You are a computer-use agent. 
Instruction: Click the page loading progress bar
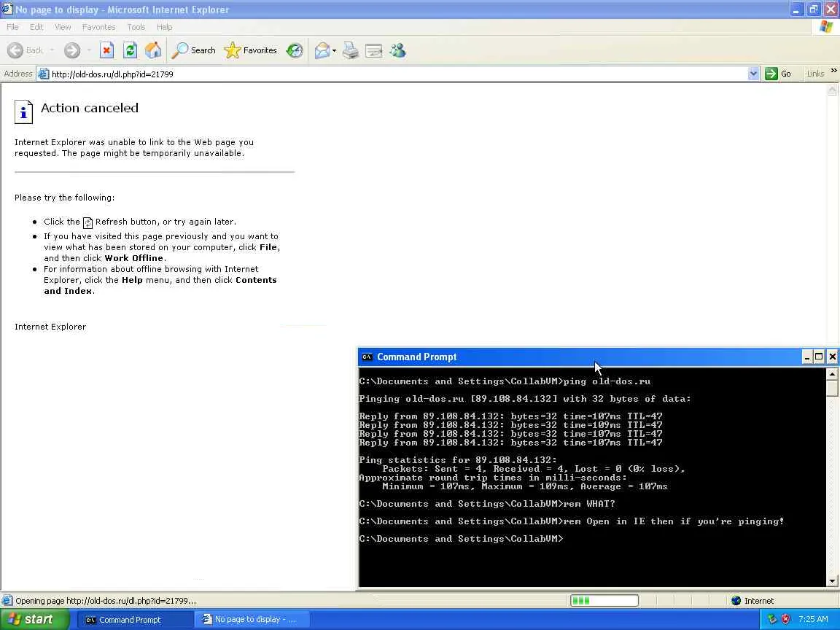click(x=604, y=601)
